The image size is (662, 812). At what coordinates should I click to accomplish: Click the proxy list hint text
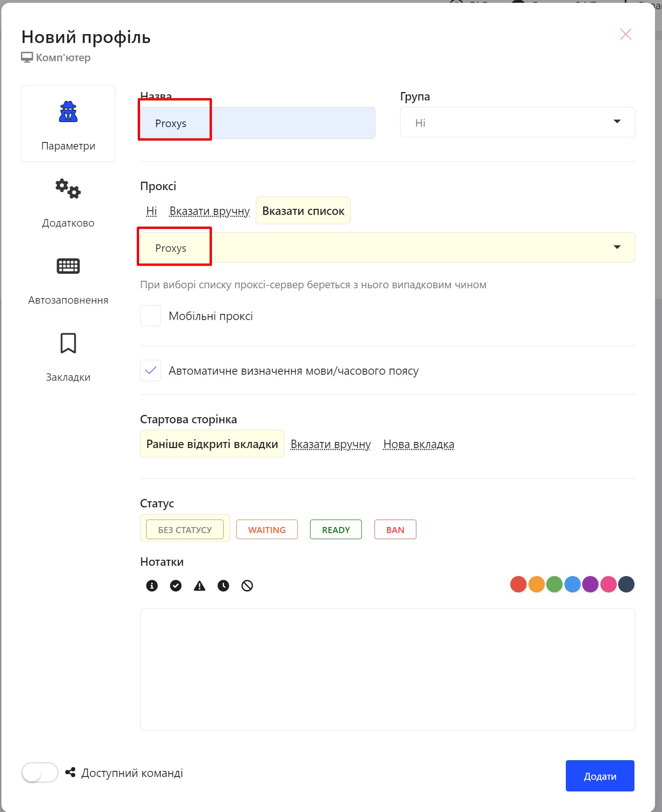pyautogui.click(x=313, y=285)
